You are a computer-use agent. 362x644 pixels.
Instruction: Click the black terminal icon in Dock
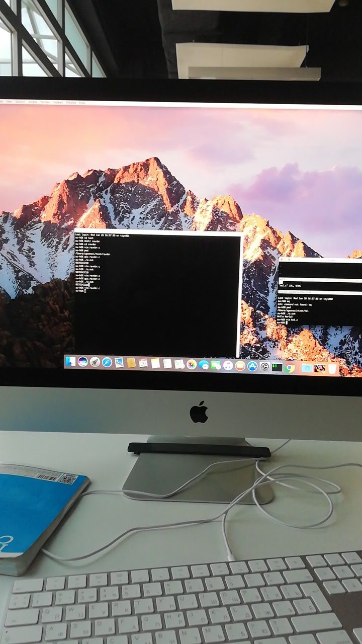point(277,367)
